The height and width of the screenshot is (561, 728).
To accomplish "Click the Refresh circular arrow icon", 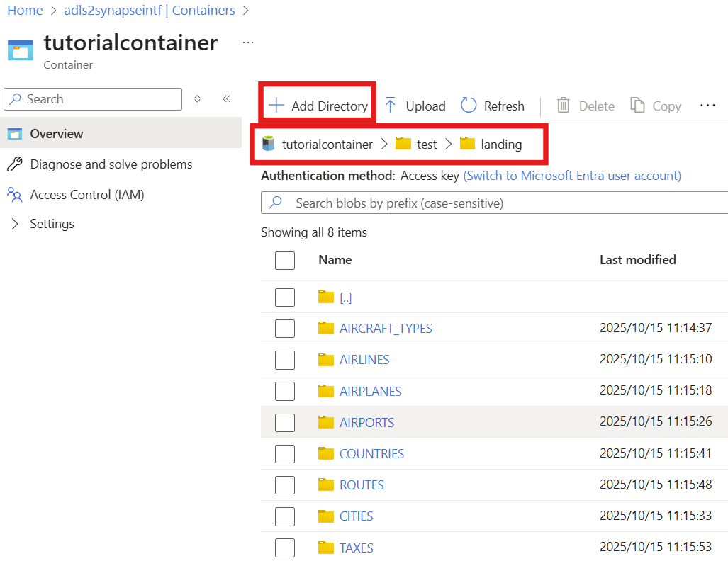I will (x=469, y=106).
